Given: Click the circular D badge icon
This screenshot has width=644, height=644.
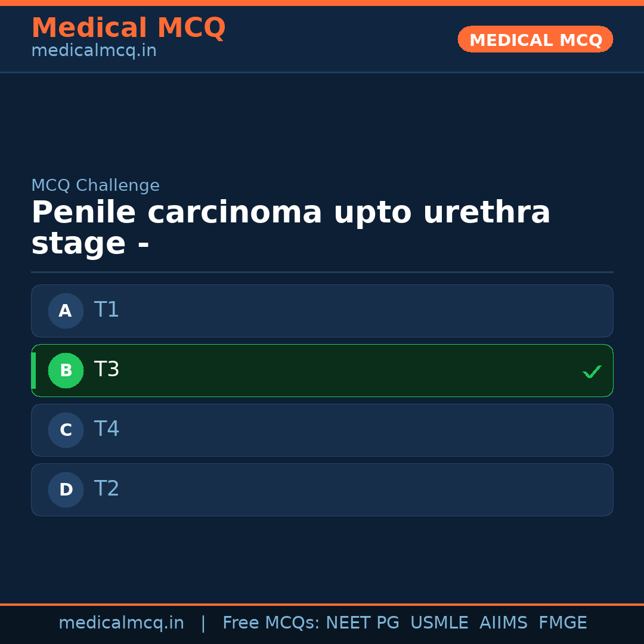Looking at the screenshot, I should click(x=66, y=490).
